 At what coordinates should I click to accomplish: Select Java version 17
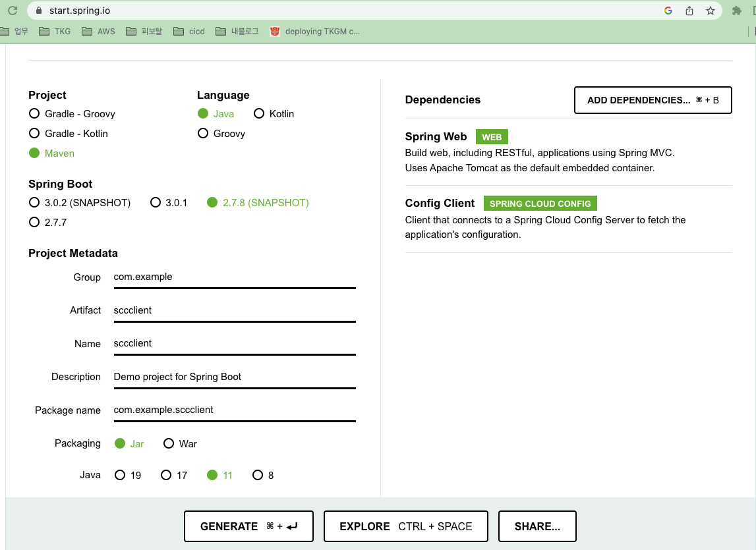pos(173,476)
